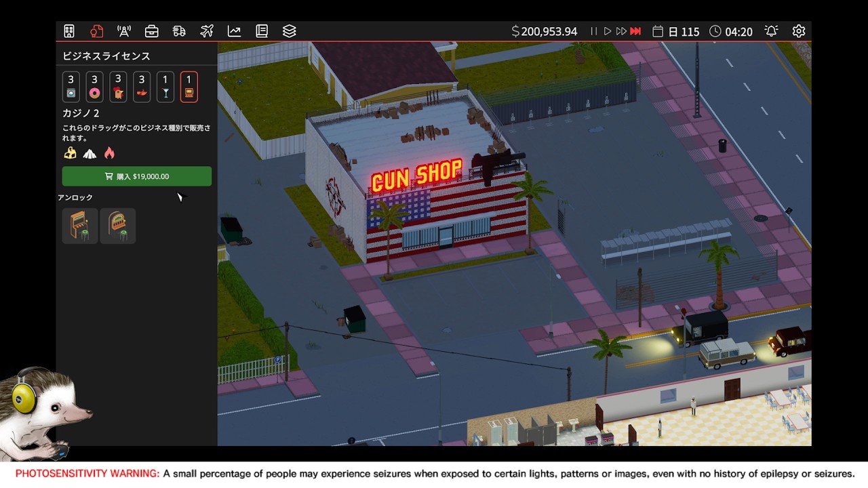Select the chili restaurant license card
The width and height of the screenshot is (868, 488).
click(x=142, y=87)
